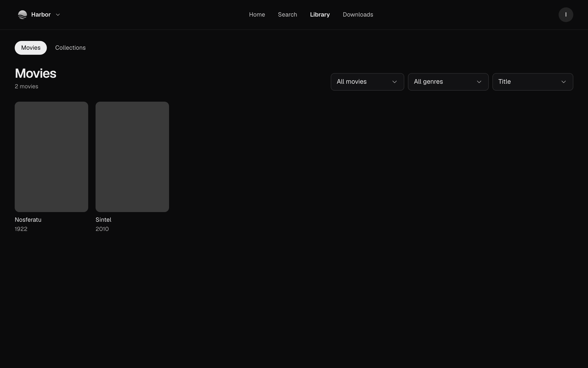This screenshot has height=368, width=588.
Task: Click the large Movies page heading
Action: point(35,73)
